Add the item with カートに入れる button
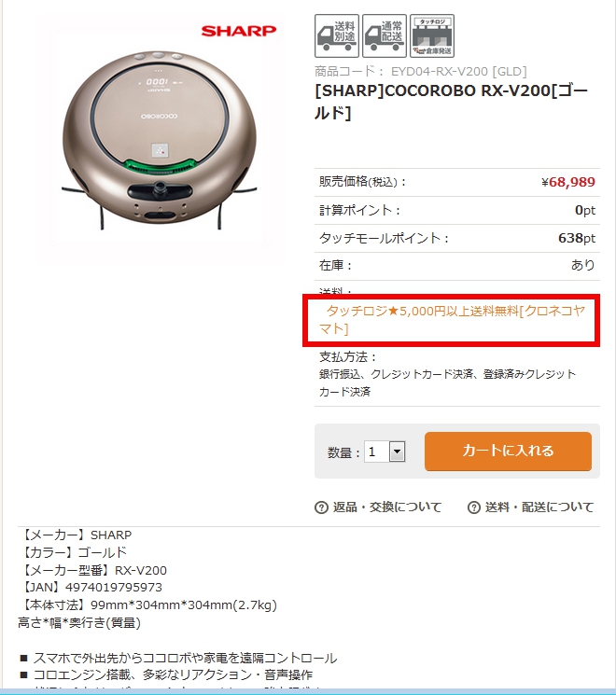 click(508, 452)
